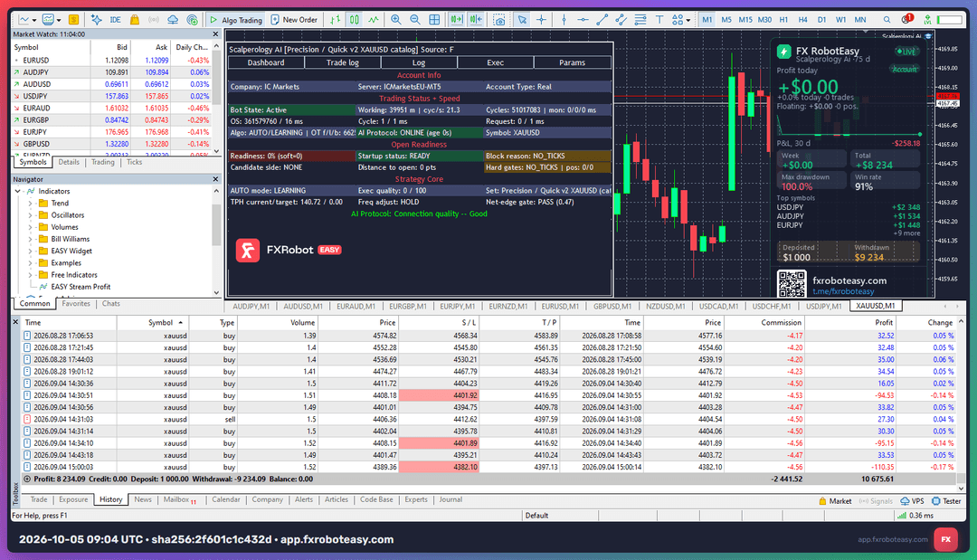Toggle the Algo Trading button

click(x=235, y=19)
